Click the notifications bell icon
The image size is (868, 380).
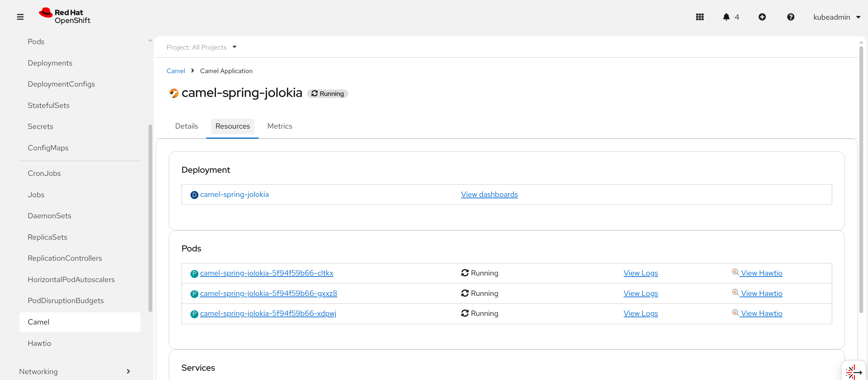click(x=726, y=17)
